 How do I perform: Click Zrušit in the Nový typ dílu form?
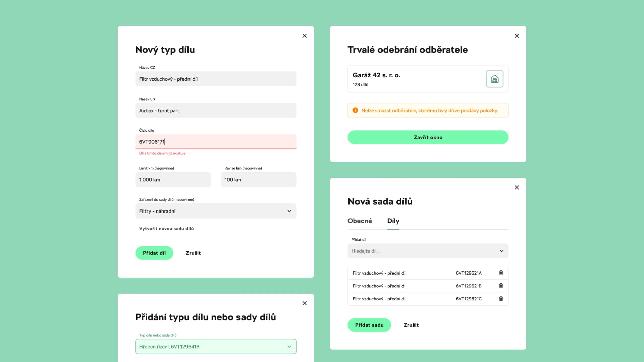click(x=193, y=253)
